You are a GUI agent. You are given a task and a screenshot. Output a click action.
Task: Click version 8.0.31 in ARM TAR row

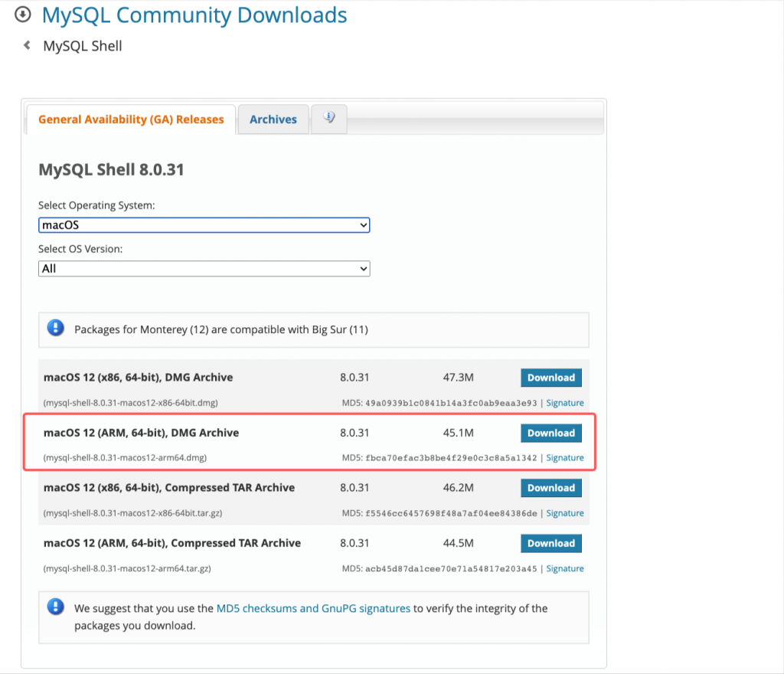tap(354, 544)
